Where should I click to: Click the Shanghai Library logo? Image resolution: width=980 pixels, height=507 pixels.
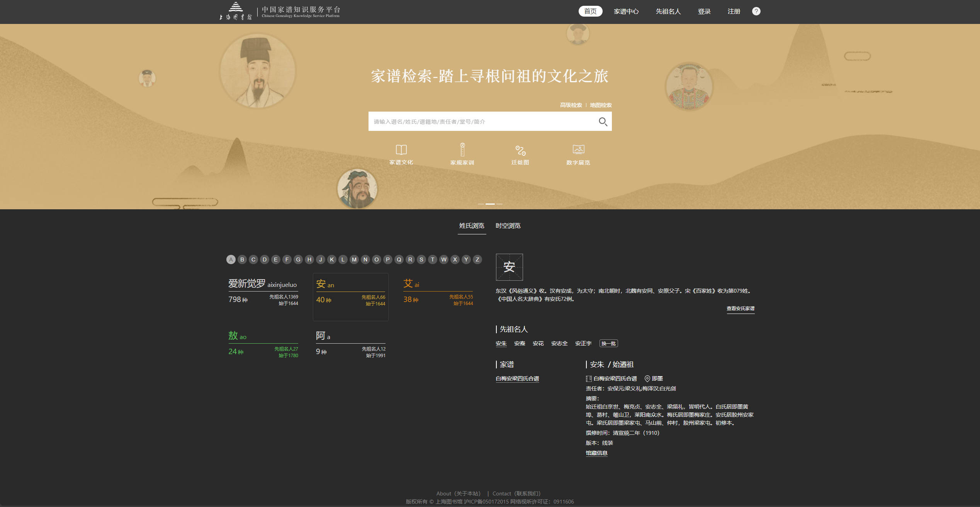[x=235, y=10]
